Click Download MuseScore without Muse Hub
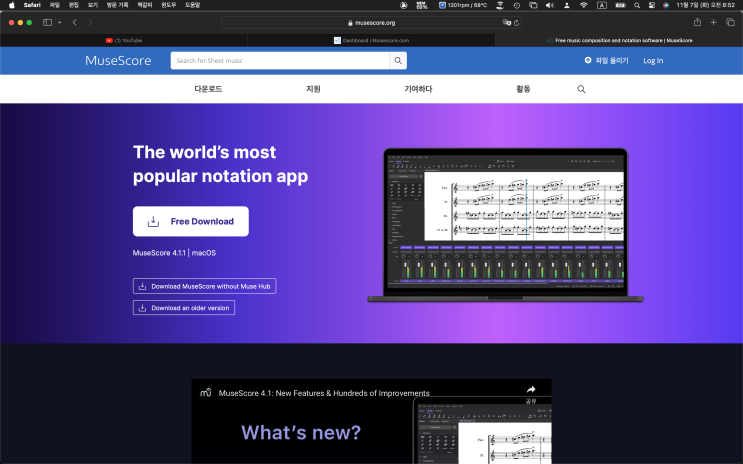The height and width of the screenshot is (464, 743). 204,286
